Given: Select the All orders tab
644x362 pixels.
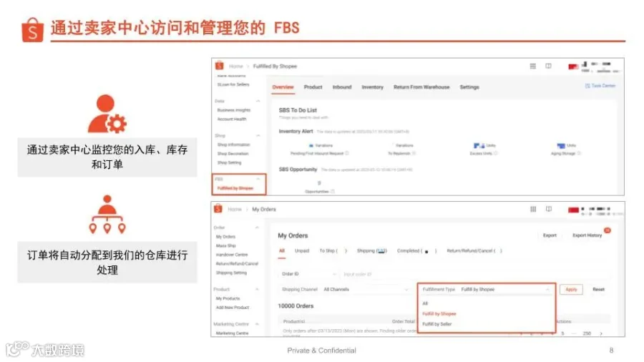Looking at the screenshot, I should pos(282,251).
